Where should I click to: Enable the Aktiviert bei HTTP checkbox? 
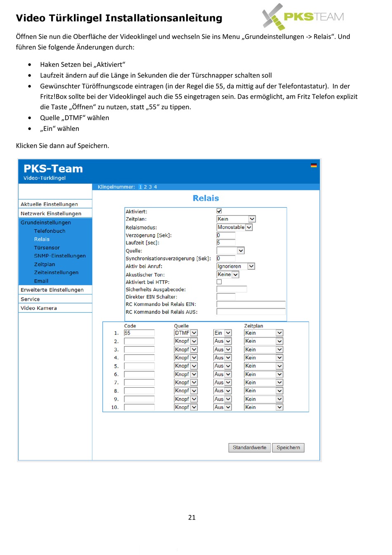coord(219,282)
